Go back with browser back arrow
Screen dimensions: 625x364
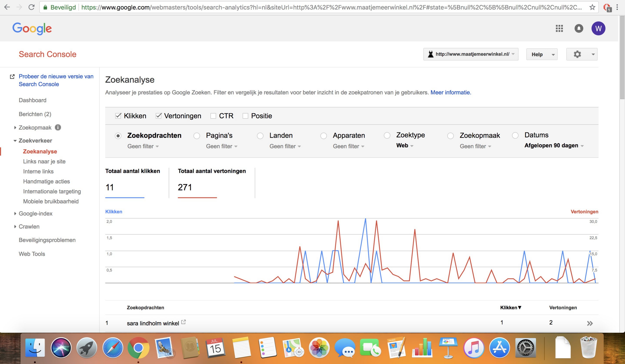[7, 7]
